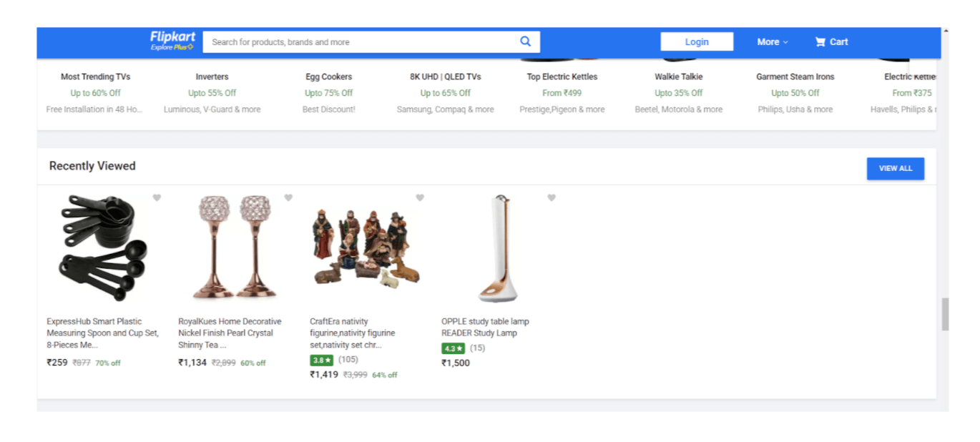Favorite the CraftEra nativity figurine set

pos(420,197)
